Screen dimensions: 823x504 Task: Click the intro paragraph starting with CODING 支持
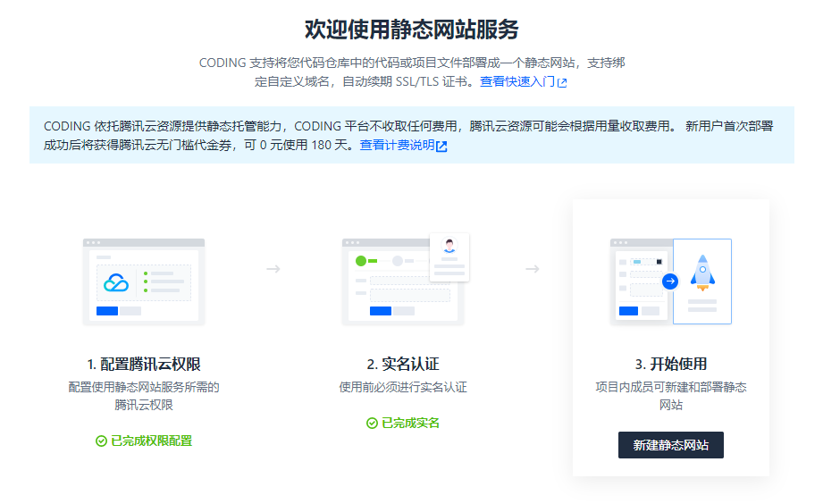click(411, 71)
